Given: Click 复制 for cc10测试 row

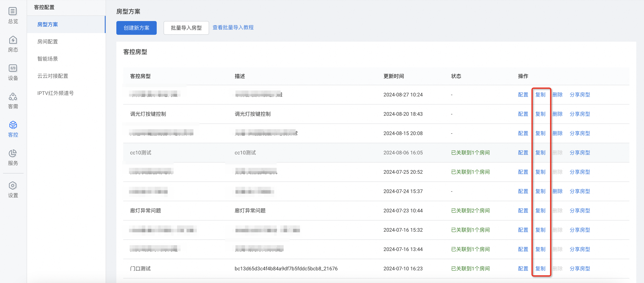Looking at the screenshot, I should (x=540, y=153).
